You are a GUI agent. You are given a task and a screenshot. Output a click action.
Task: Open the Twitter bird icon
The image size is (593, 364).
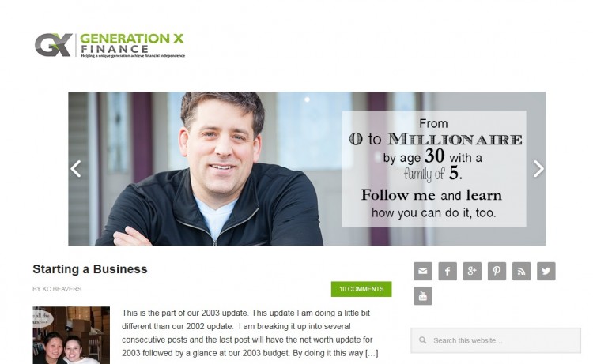(546, 271)
